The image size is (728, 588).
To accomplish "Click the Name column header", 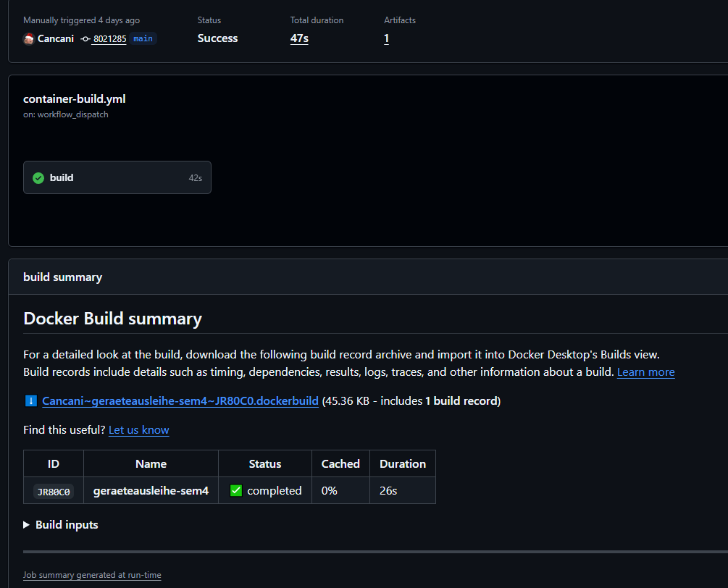I will click(x=151, y=463).
